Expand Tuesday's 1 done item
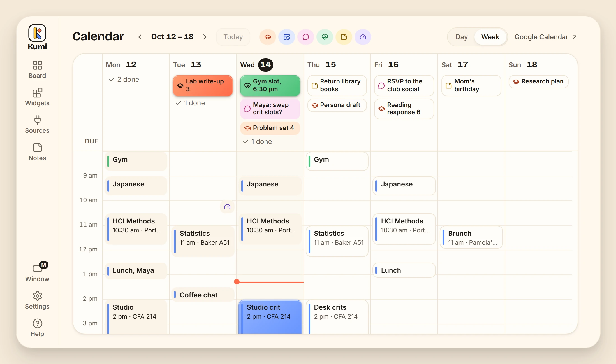Image resolution: width=616 pixels, height=364 pixels. [x=191, y=103]
